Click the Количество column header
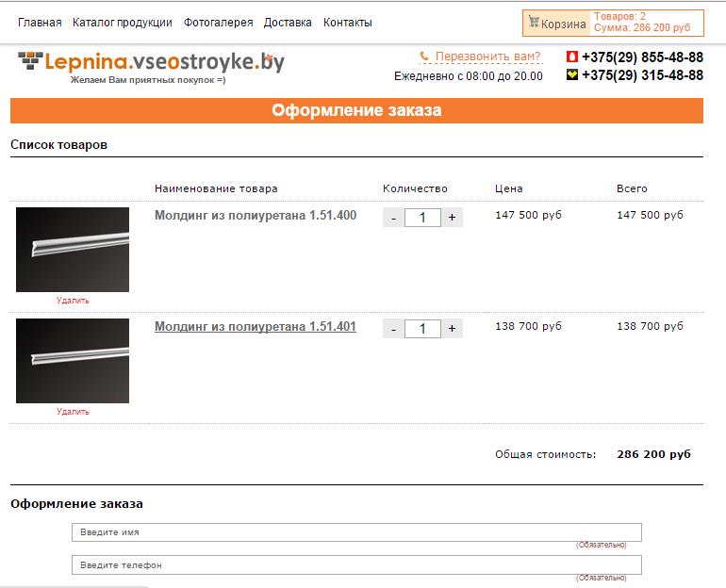 coord(415,188)
